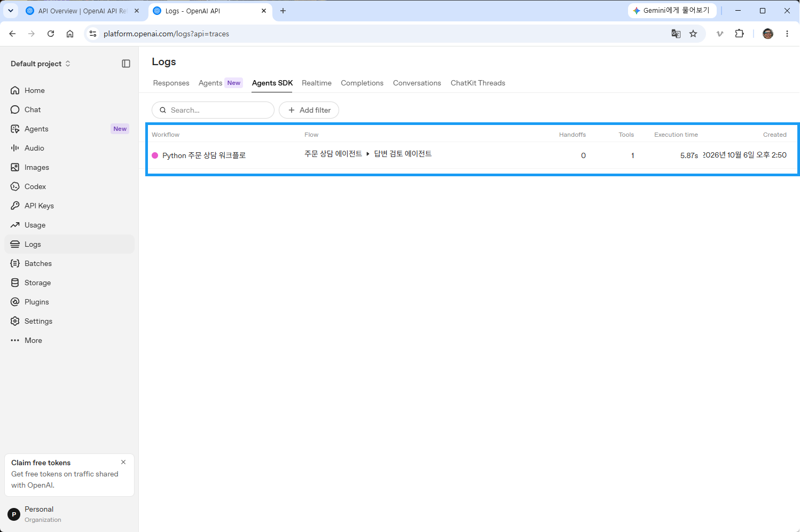Expand the Default project switcher
800x532 pixels.
click(x=41, y=64)
